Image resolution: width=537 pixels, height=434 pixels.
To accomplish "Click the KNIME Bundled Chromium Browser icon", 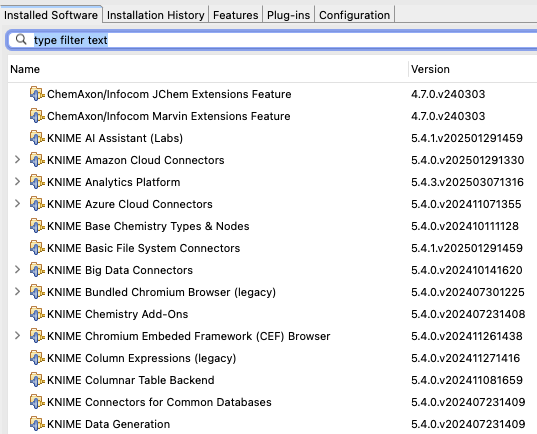I will pyautogui.click(x=37, y=292).
